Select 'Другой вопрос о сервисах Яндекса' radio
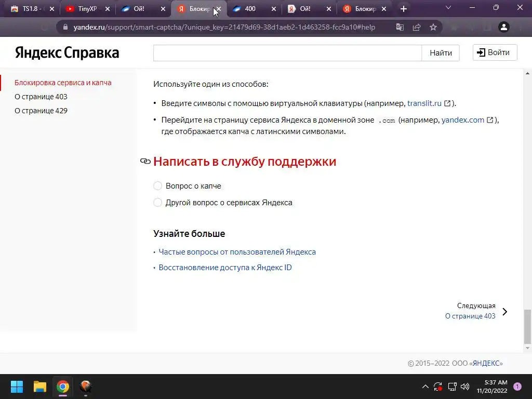 (x=157, y=202)
